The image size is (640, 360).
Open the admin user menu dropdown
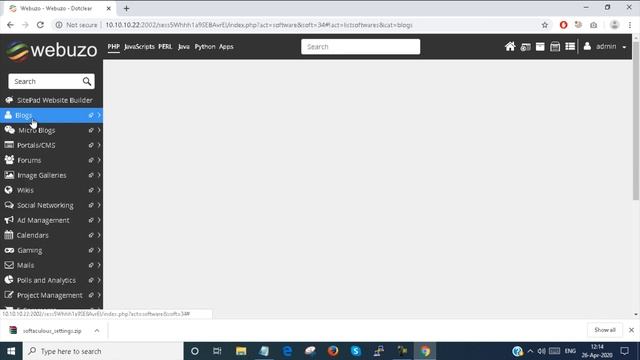[x=605, y=47]
